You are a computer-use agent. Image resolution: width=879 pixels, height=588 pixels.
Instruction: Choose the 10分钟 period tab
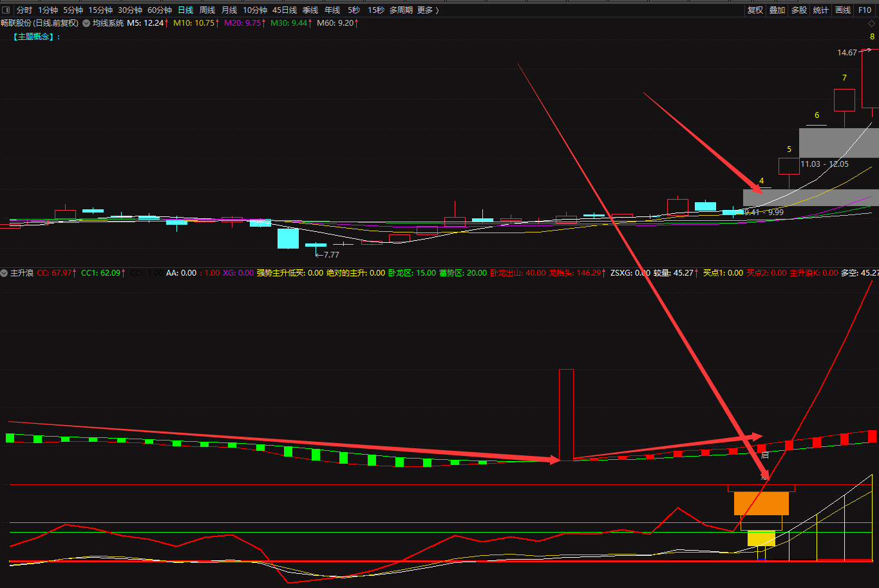point(255,10)
